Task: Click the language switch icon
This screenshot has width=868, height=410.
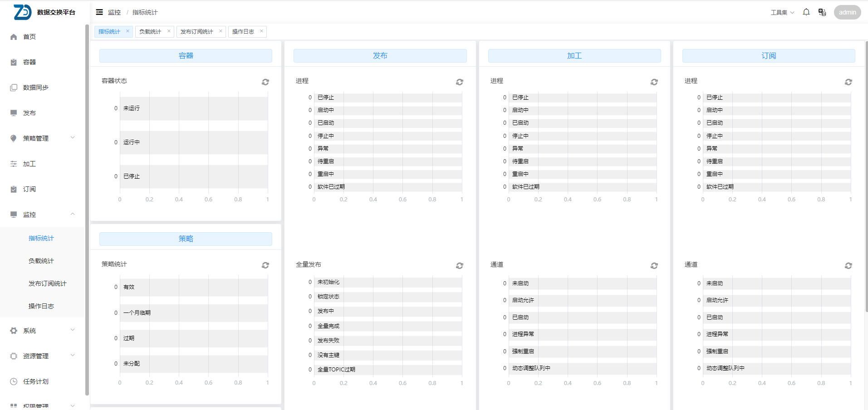Action: [x=822, y=12]
